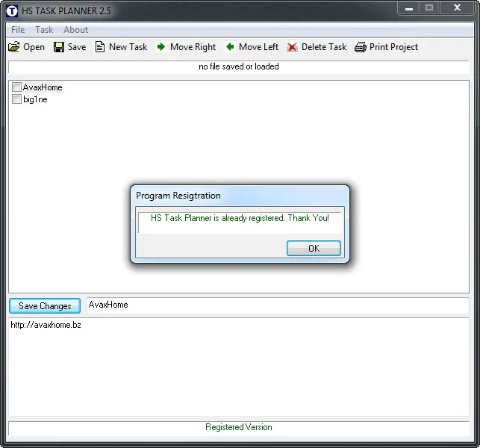The image size is (480, 448).
Task: Open the About menu
Action: point(75,30)
